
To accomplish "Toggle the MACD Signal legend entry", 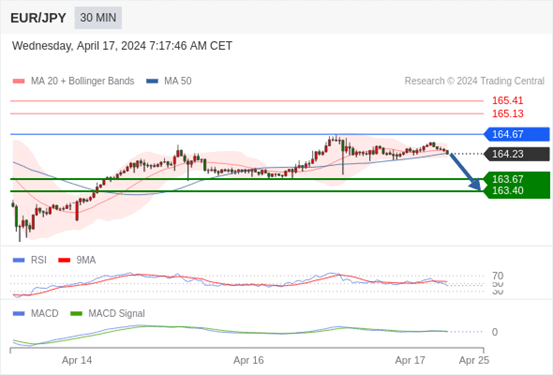I will pos(108,313).
